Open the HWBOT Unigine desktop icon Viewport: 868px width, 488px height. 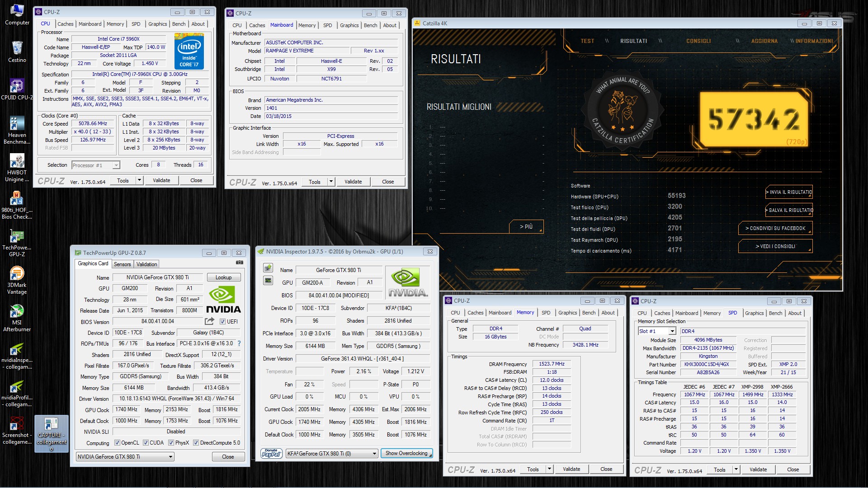pos(17,168)
